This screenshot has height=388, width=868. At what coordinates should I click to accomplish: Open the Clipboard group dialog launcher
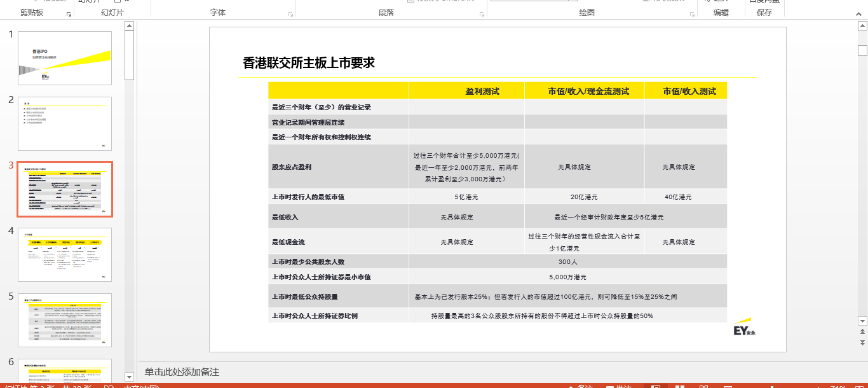(69, 13)
